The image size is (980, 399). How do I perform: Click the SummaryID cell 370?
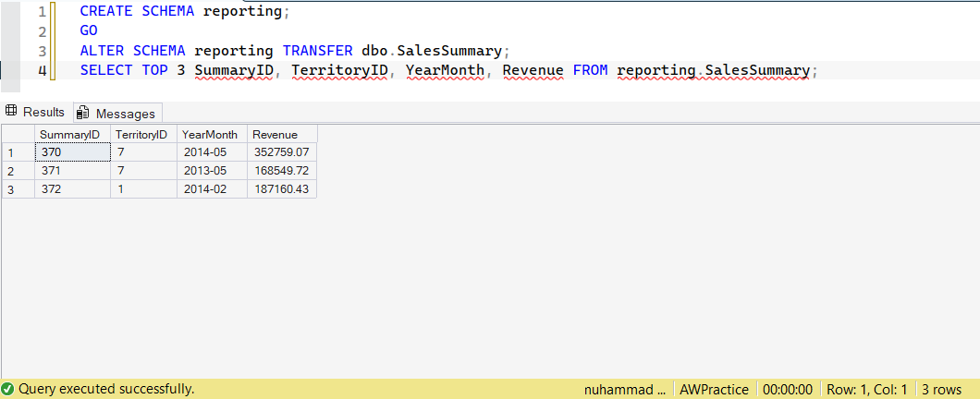click(72, 152)
